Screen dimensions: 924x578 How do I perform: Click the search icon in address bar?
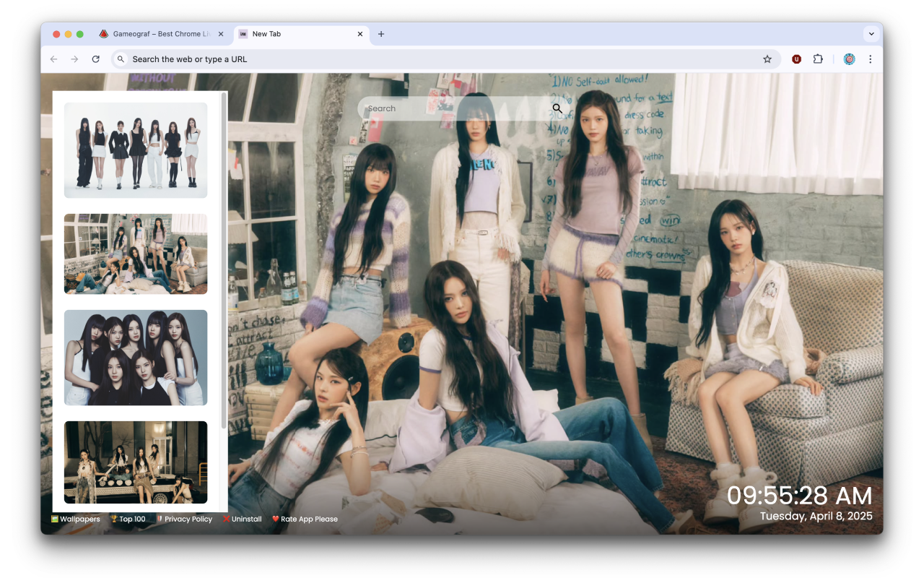[121, 59]
